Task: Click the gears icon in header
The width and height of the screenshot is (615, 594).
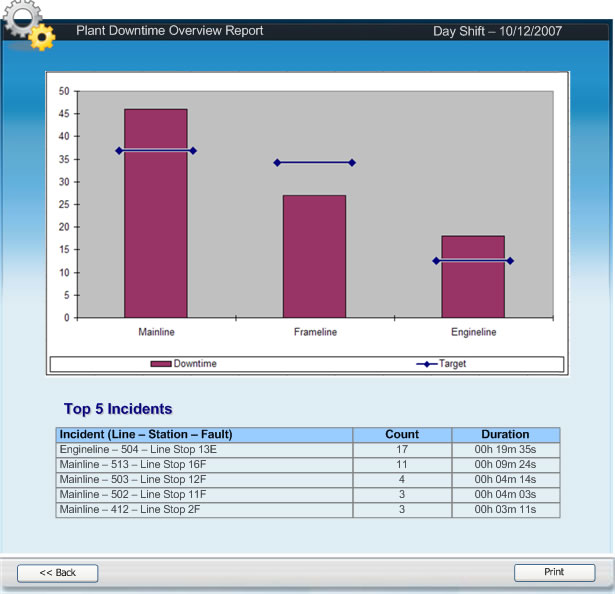Action: [27, 25]
